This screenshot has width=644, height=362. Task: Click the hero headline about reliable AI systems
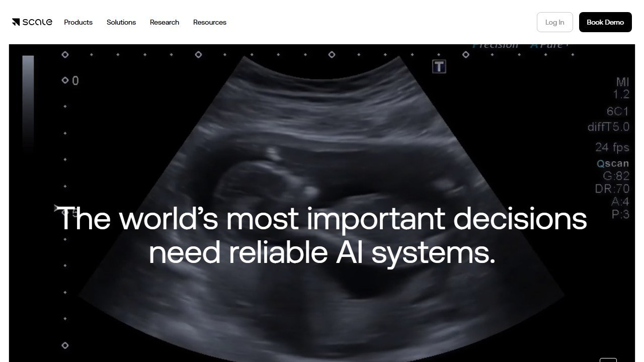pyautogui.click(x=322, y=235)
